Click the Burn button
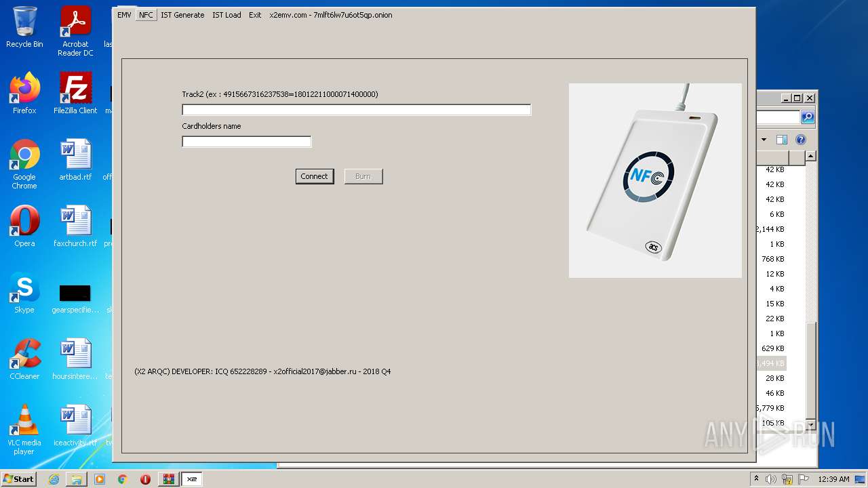868x488 pixels. (x=363, y=176)
